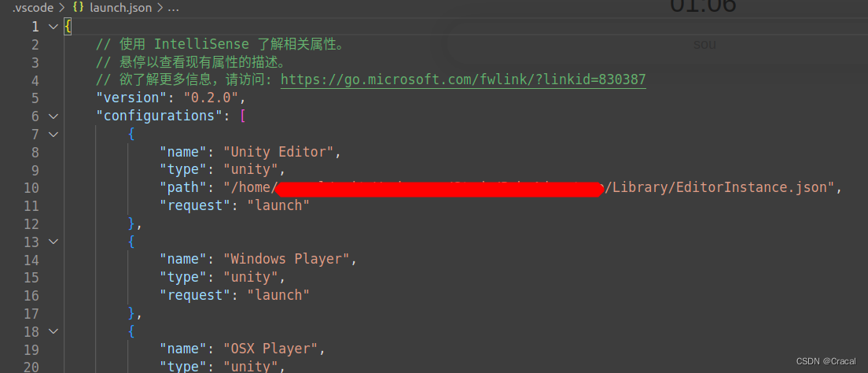Click "launch" value on line 11
Screen dimensions: 868x373
[x=278, y=205]
